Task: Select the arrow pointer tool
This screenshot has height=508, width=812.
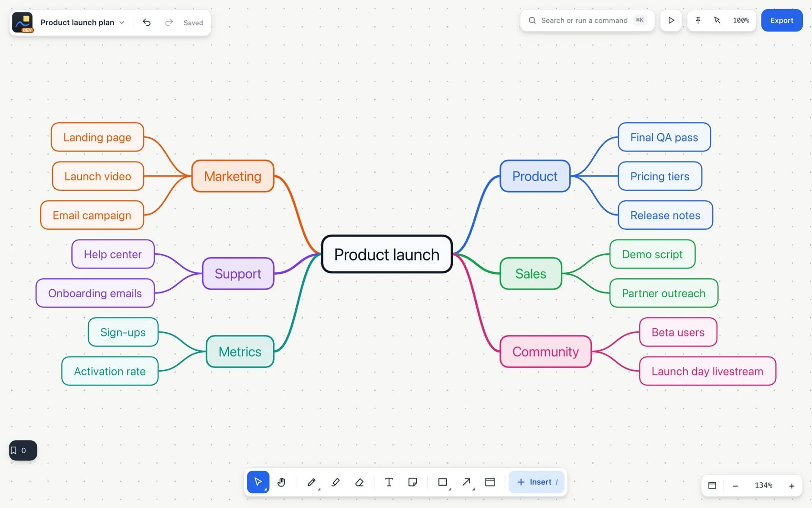Action: (258, 482)
